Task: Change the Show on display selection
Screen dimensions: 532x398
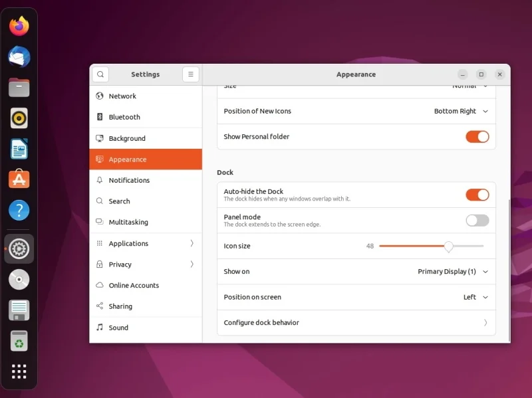Action: pos(451,271)
